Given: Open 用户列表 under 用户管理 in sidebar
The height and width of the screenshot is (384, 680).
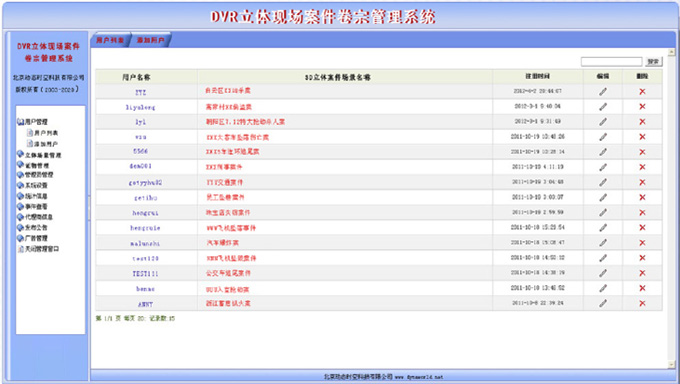Looking at the screenshot, I should (46, 133).
